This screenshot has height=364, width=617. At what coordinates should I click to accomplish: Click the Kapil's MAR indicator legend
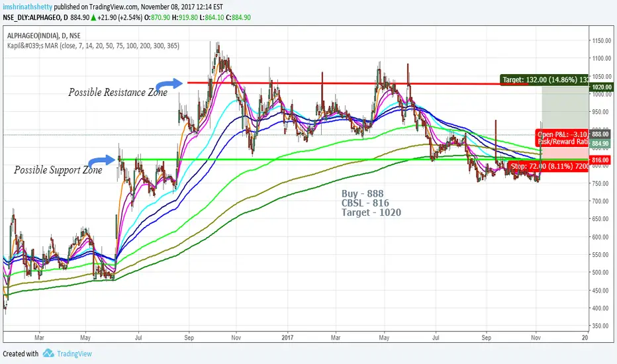(x=93, y=46)
